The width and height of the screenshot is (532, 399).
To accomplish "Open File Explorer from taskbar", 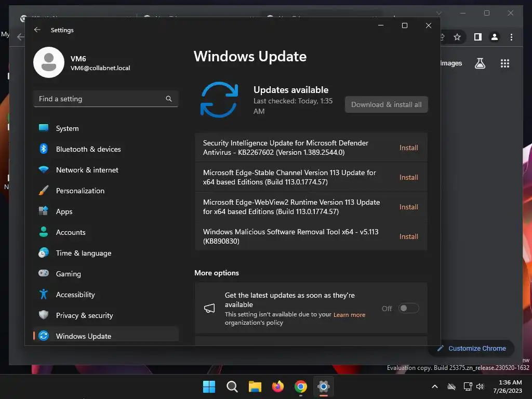I will tap(255, 387).
